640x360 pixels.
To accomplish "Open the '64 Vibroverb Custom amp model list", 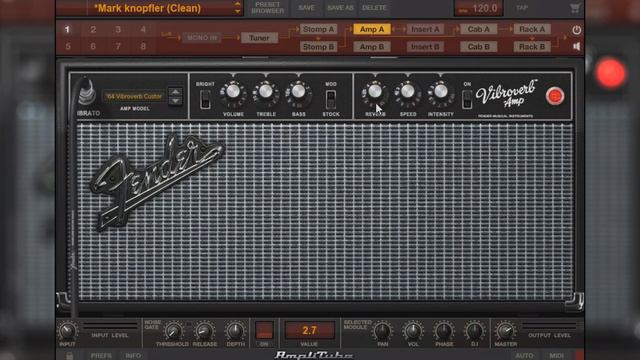I will click(134, 96).
